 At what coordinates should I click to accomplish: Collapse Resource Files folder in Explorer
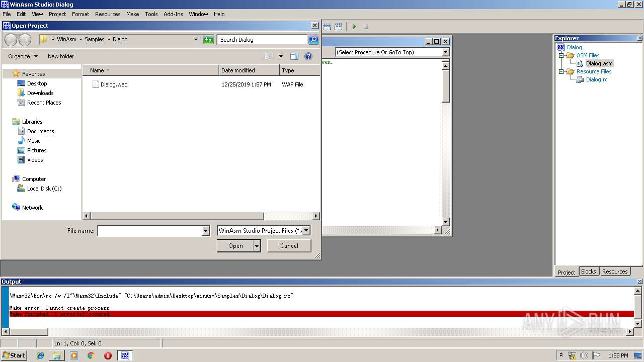pos(561,71)
